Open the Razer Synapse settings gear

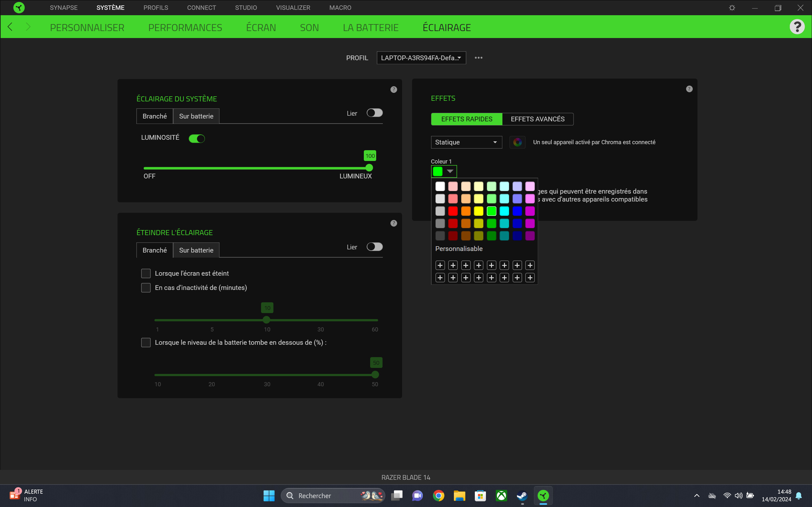[x=732, y=7]
